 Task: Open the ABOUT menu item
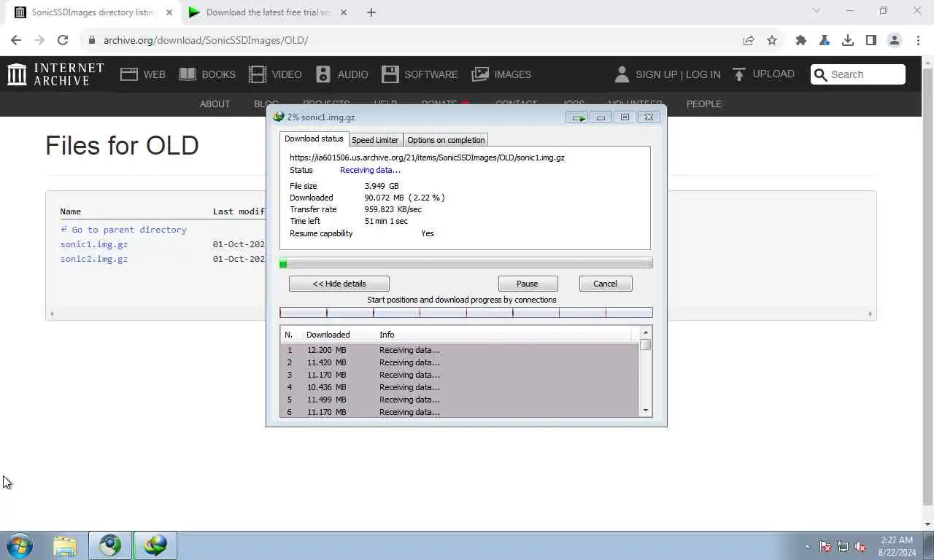point(215,104)
